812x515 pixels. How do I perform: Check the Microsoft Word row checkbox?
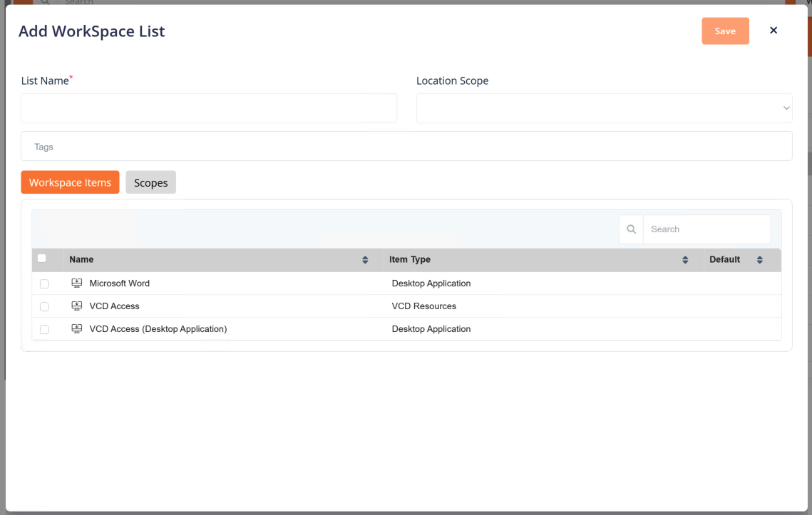44,284
